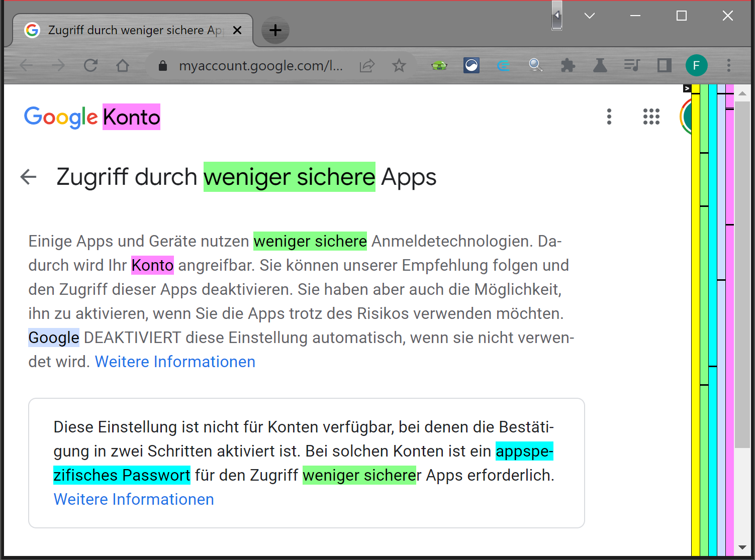This screenshot has width=755, height=560.
Task: Open the Google apps grid launcher
Action: coord(651,117)
